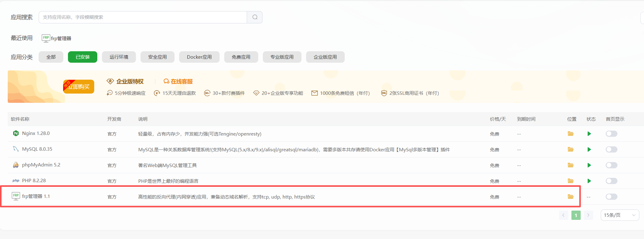Click the app search input field
Image resolution: width=644 pixels, height=239 pixels.
[x=143, y=17]
